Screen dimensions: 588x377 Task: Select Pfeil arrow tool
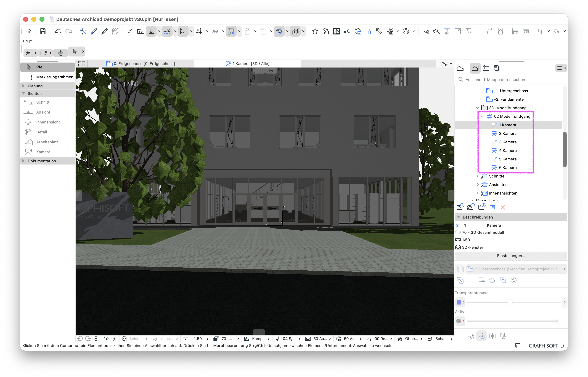coord(48,67)
